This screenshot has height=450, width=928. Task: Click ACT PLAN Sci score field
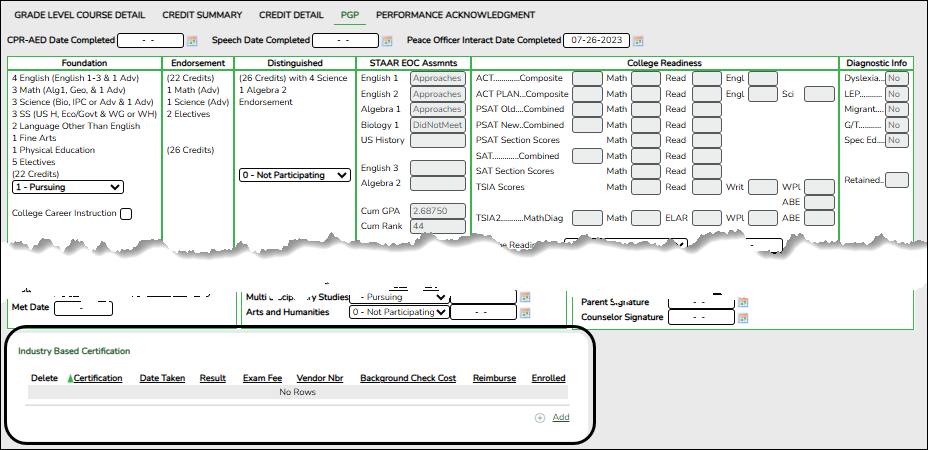(819, 94)
